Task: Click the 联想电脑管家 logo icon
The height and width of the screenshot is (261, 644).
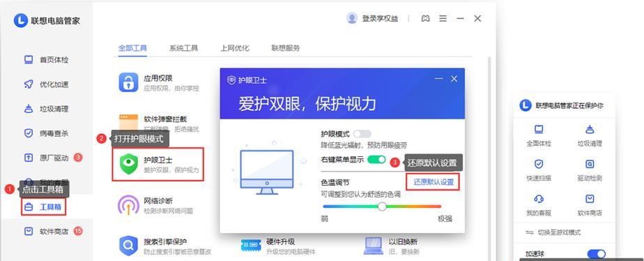Action: (x=20, y=20)
